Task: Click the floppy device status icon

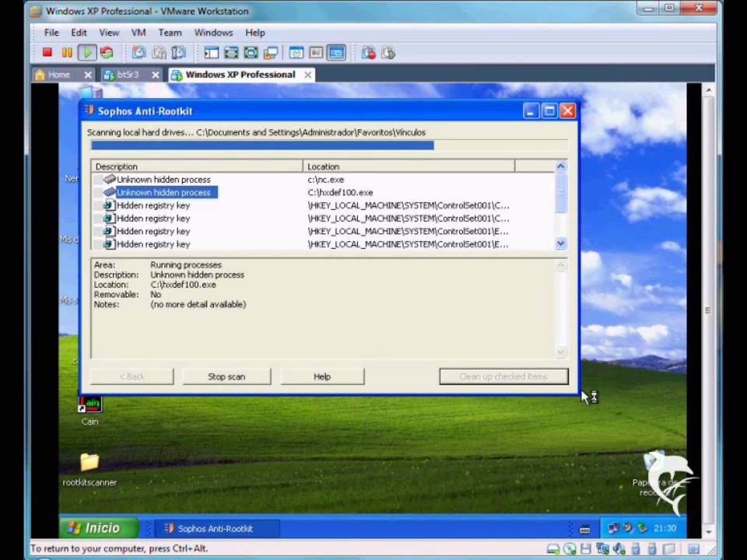Action: click(x=585, y=549)
